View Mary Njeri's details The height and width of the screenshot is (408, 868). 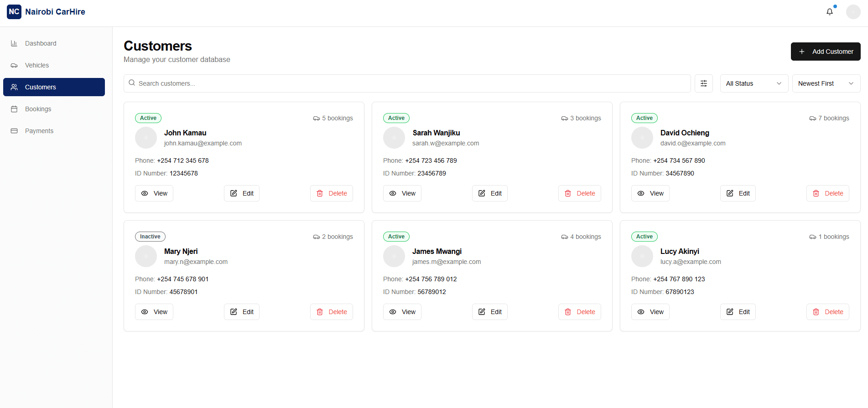pos(154,312)
